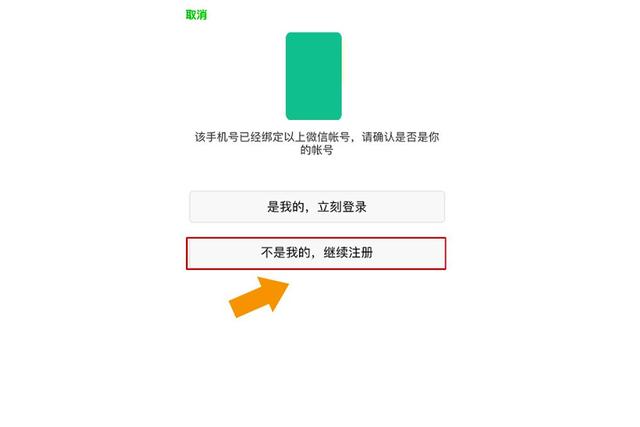
Task: Click the 继续注册 label text
Action: click(x=348, y=253)
